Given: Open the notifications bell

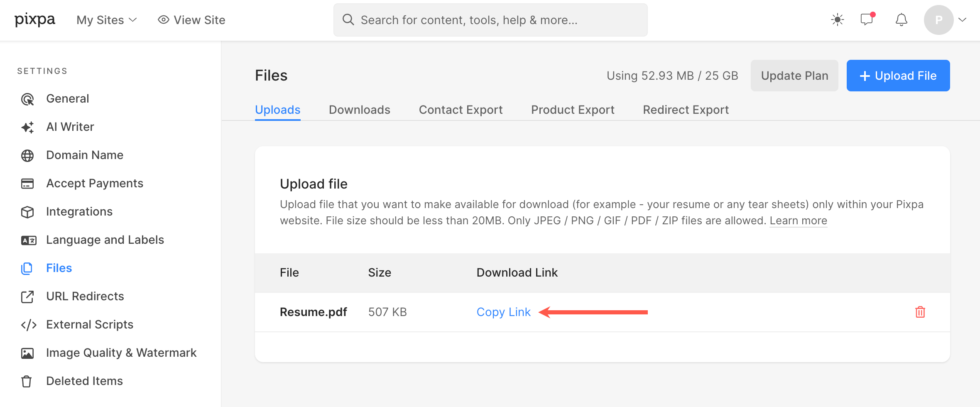Looking at the screenshot, I should (901, 20).
